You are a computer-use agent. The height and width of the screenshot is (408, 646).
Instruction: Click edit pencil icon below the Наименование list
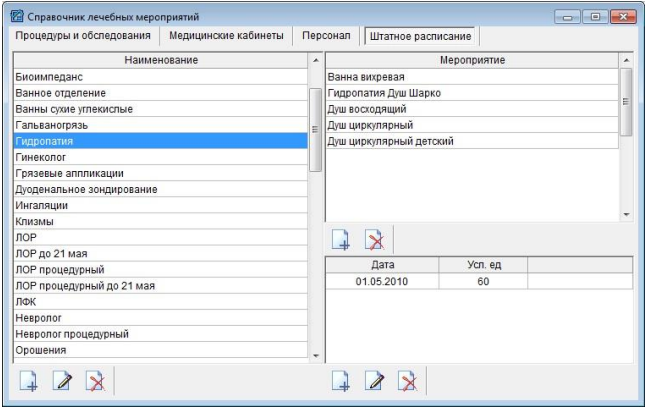[62, 381]
